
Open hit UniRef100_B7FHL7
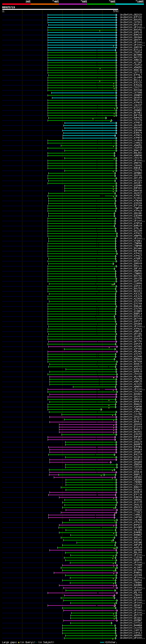pos(131,75)
